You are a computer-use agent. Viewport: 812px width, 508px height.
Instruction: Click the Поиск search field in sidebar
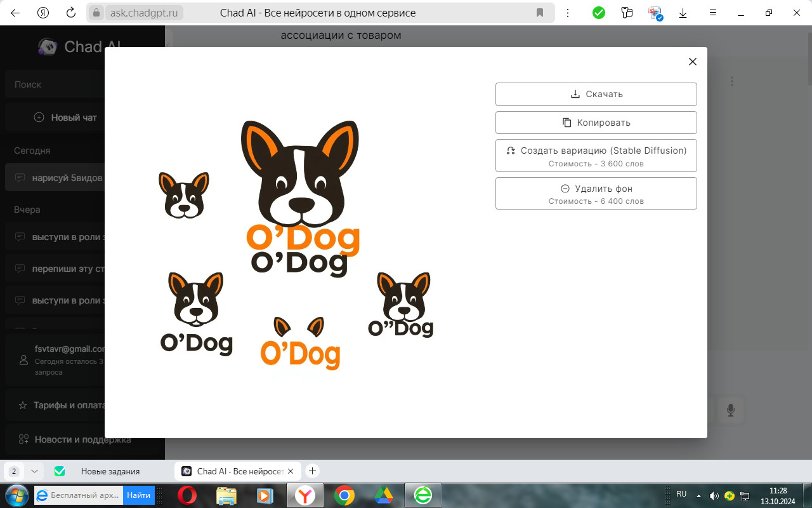pyautogui.click(x=55, y=84)
